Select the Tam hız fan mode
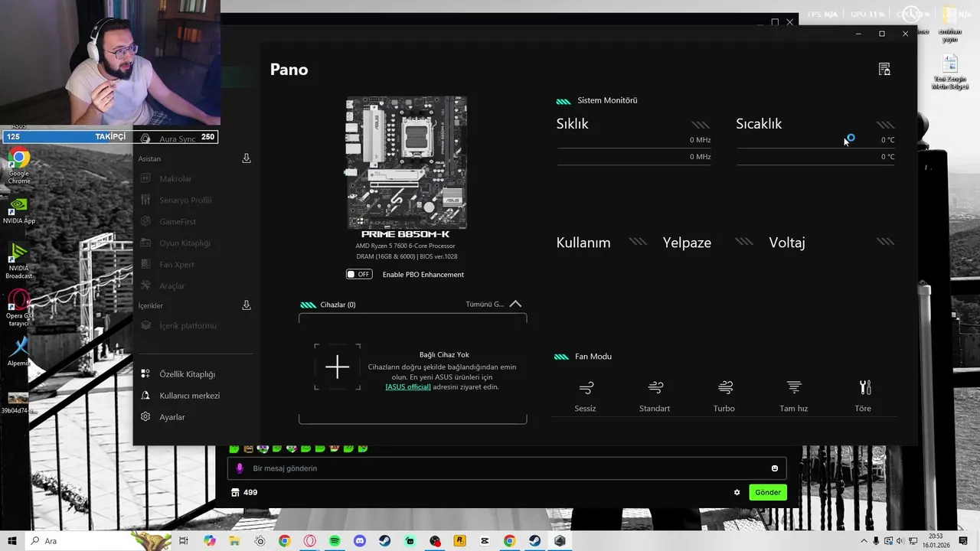Screen dimensions: 980x551 point(794,396)
